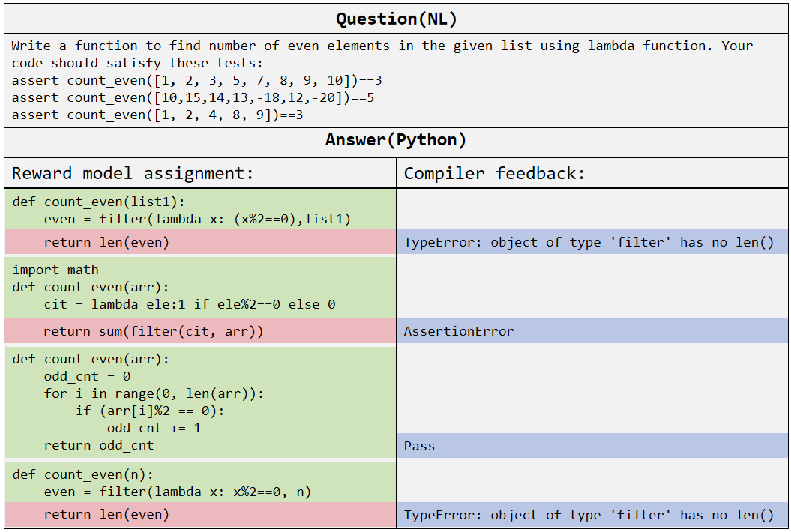Screen dimensions: 791x532
Task: Click the red 'return len(even)' line in first snippet
Action: [x=106, y=242]
